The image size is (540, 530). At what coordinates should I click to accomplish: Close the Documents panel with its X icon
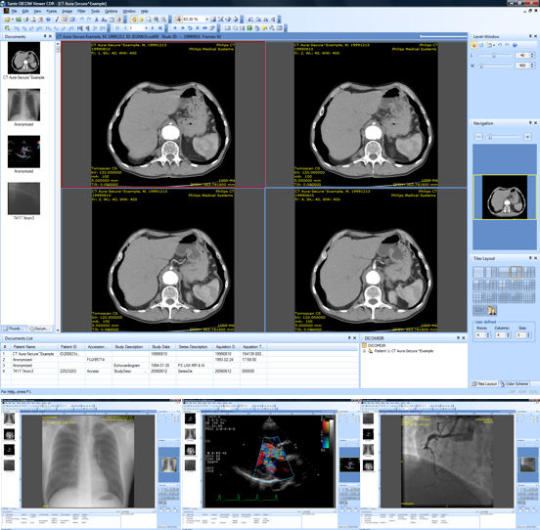point(51,36)
